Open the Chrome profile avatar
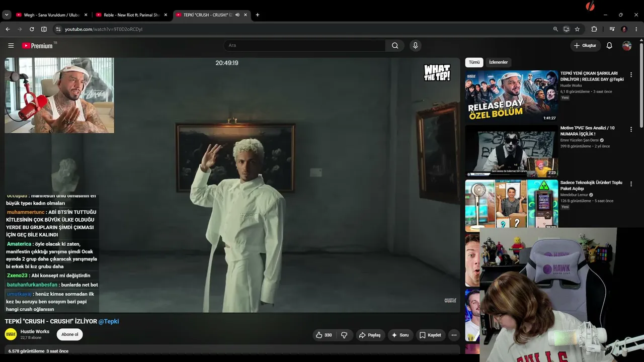 click(x=624, y=29)
